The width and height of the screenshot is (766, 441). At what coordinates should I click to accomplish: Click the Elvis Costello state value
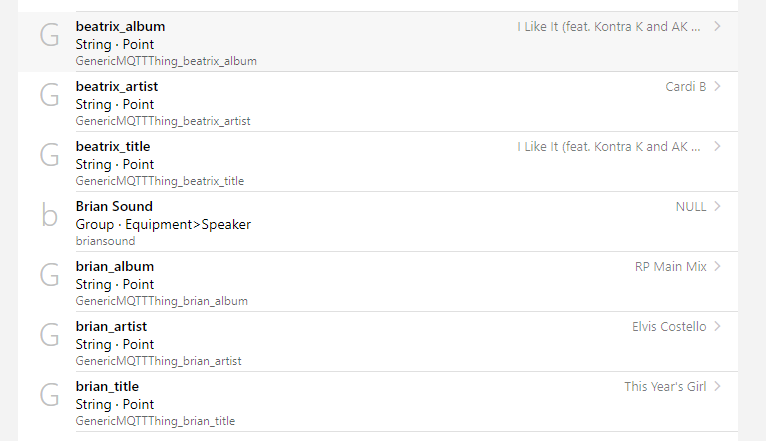[669, 327]
